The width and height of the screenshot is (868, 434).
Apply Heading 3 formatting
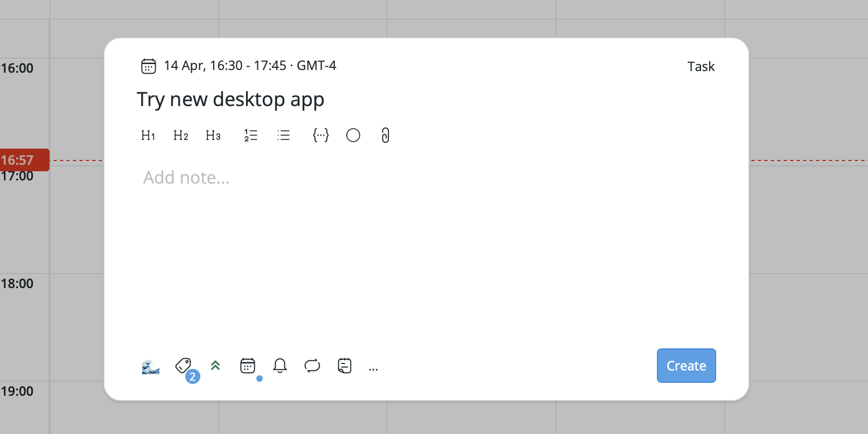[x=213, y=135]
